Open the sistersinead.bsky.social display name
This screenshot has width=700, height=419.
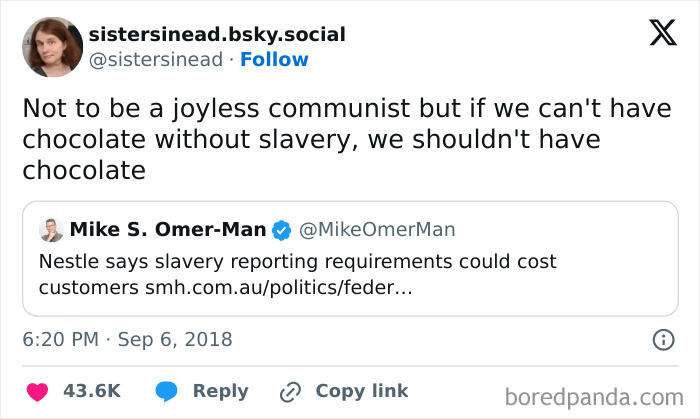pyautogui.click(x=217, y=34)
